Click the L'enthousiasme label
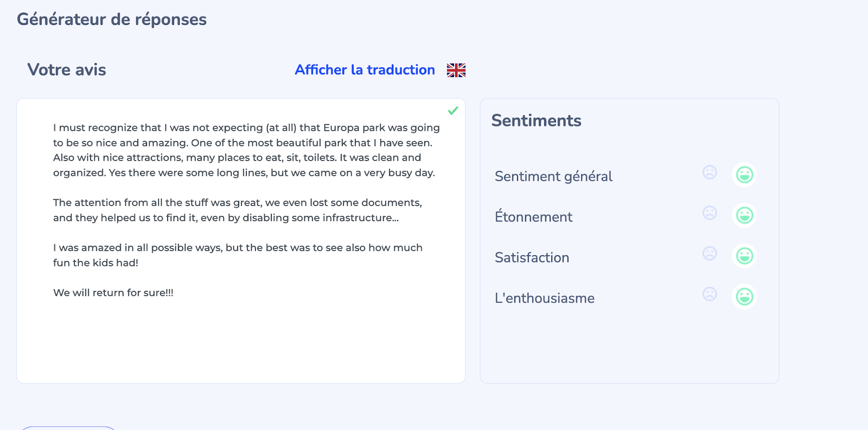The height and width of the screenshot is (430, 868). point(544,299)
